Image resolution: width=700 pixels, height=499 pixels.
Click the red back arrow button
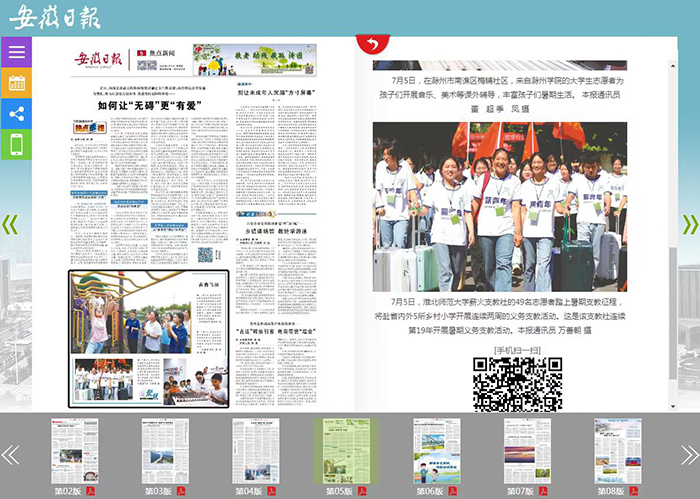(373, 44)
